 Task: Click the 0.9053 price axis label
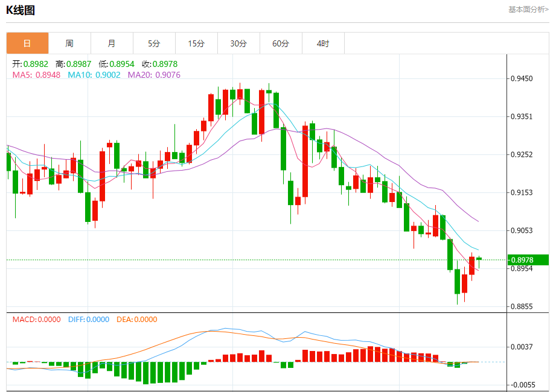click(x=522, y=230)
